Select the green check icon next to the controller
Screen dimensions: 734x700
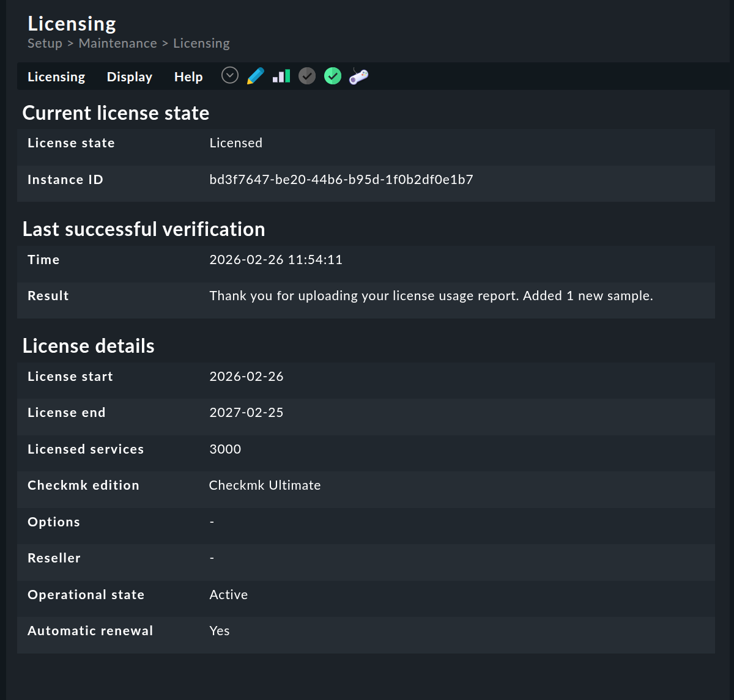(332, 75)
